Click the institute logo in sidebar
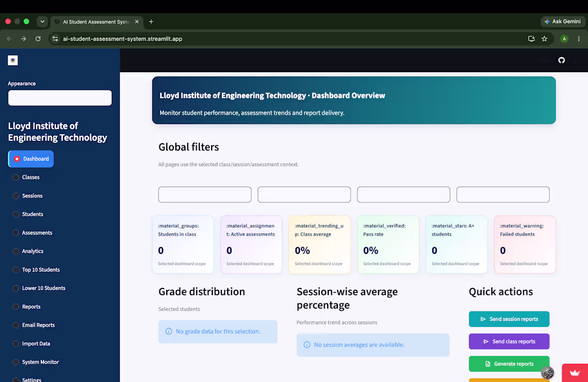The image size is (588, 382). tap(13, 60)
